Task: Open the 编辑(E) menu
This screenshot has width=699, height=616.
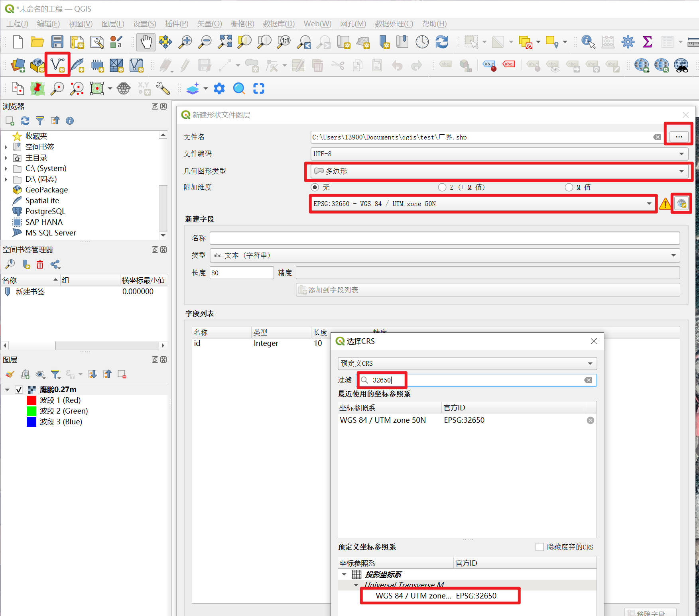Action: click(x=48, y=24)
